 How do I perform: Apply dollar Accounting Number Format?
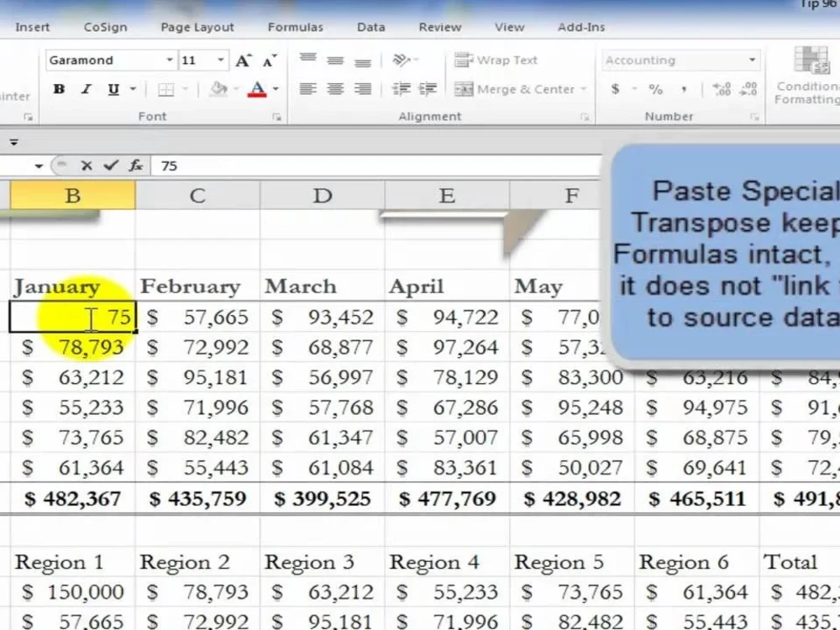pyautogui.click(x=616, y=89)
